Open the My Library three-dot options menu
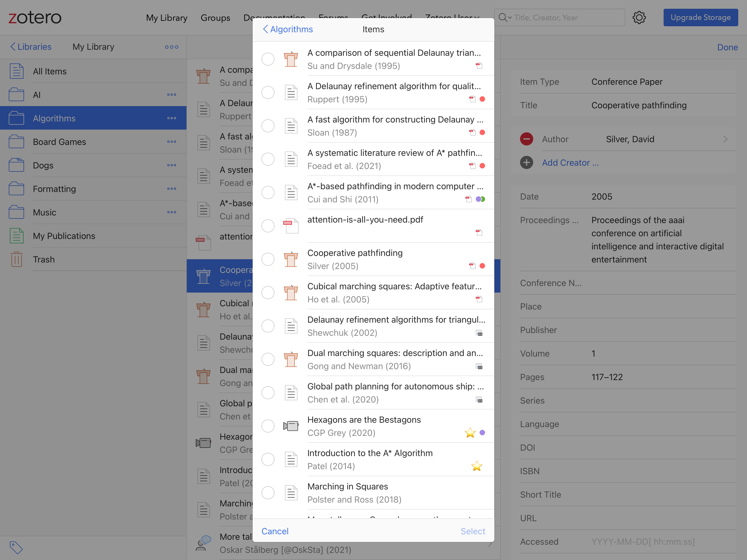Screen dimensions: 747x560 171,47
